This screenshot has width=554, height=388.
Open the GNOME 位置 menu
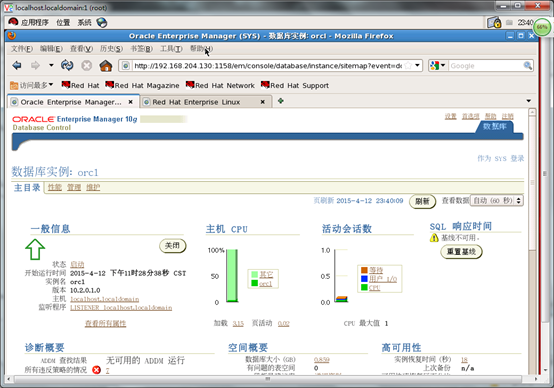63,22
